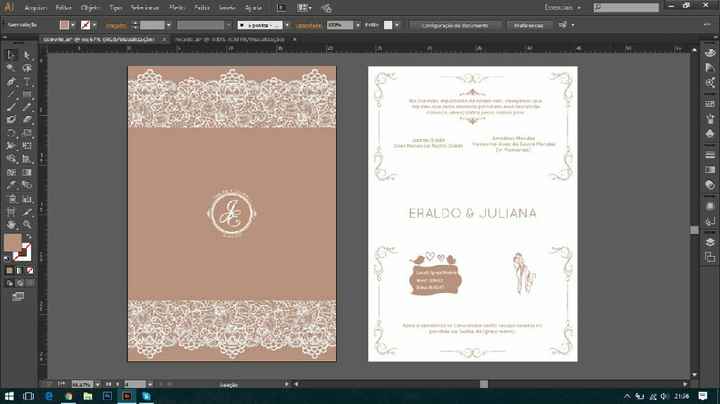Open stroke weight dropdown
The image size is (720, 404).
(x=169, y=25)
